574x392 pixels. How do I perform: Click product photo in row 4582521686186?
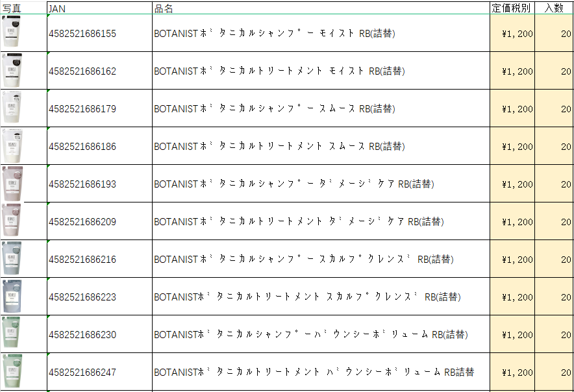click(x=11, y=145)
